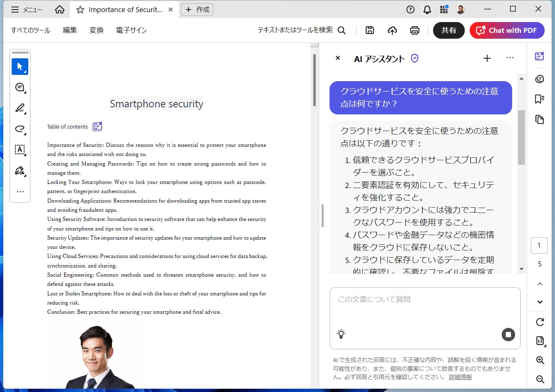Select the highlighter pen tool

(x=20, y=108)
